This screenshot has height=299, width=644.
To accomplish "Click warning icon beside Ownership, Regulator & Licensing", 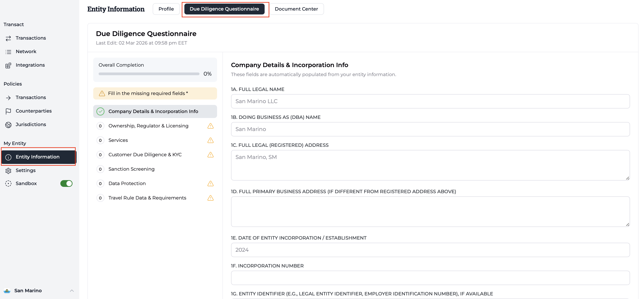I will (x=211, y=126).
